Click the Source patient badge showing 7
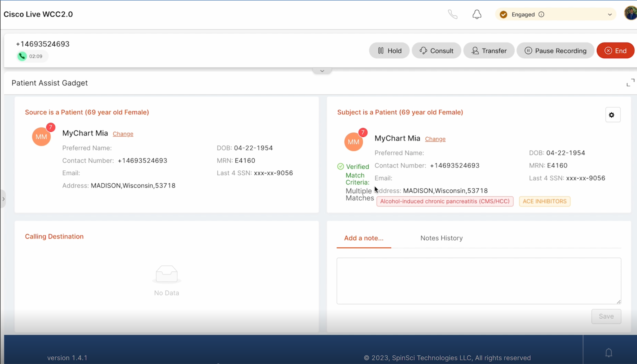637x364 pixels. [x=51, y=127]
